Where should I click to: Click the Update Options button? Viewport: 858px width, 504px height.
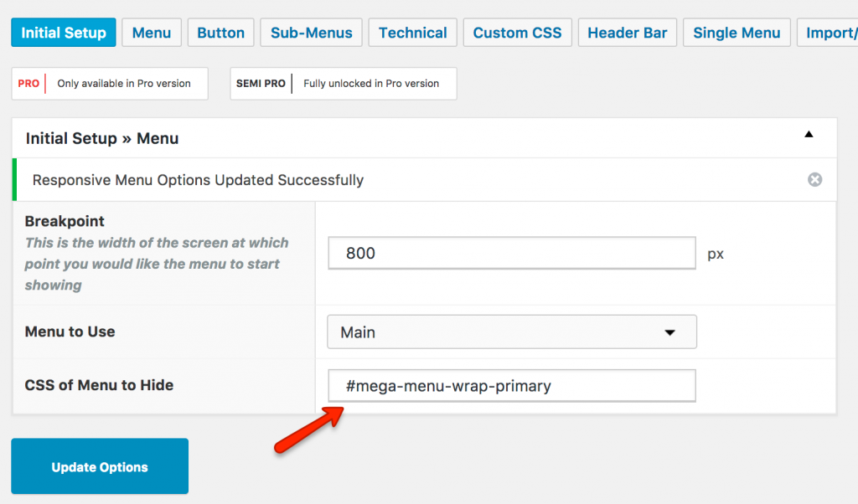pyautogui.click(x=99, y=465)
